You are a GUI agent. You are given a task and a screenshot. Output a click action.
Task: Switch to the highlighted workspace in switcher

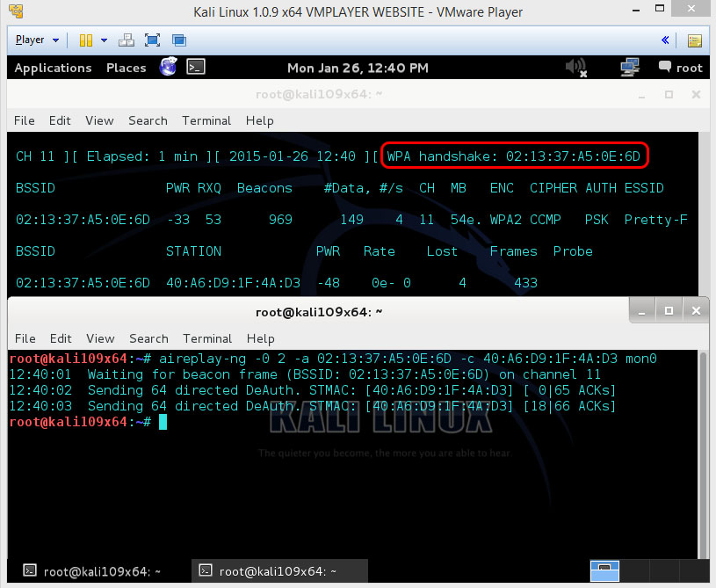pyautogui.click(x=604, y=571)
